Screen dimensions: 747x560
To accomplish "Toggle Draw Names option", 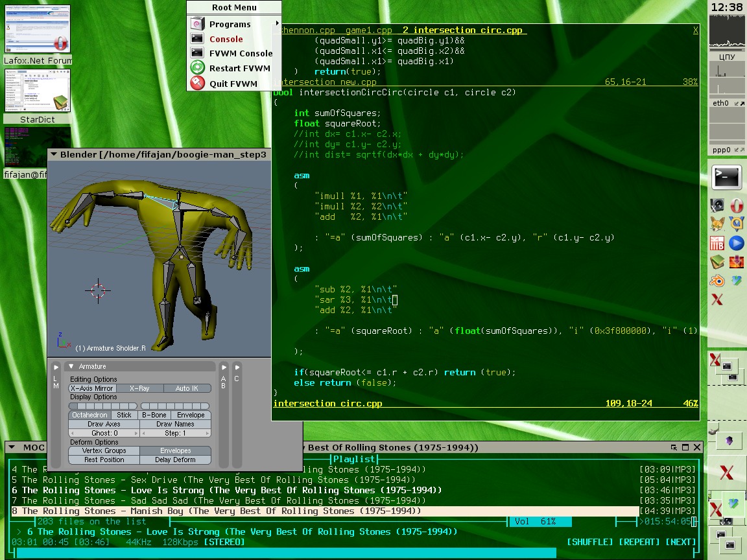I will [175, 424].
